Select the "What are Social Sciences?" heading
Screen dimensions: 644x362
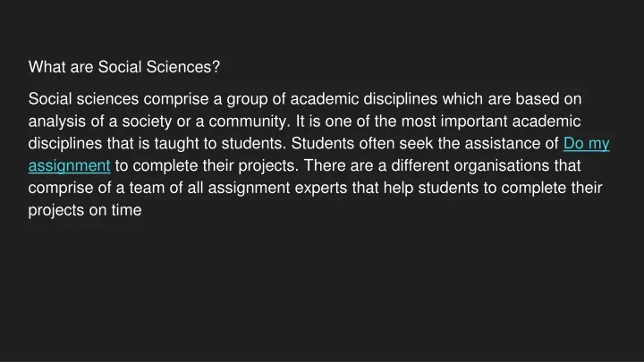[x=124, y=67]
